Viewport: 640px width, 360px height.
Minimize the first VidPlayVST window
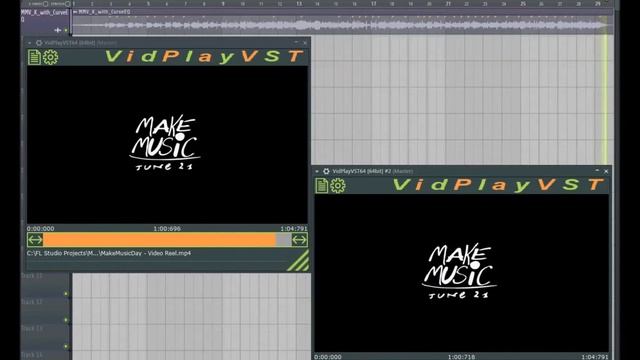pyautogui.click(x=296, y=42)
